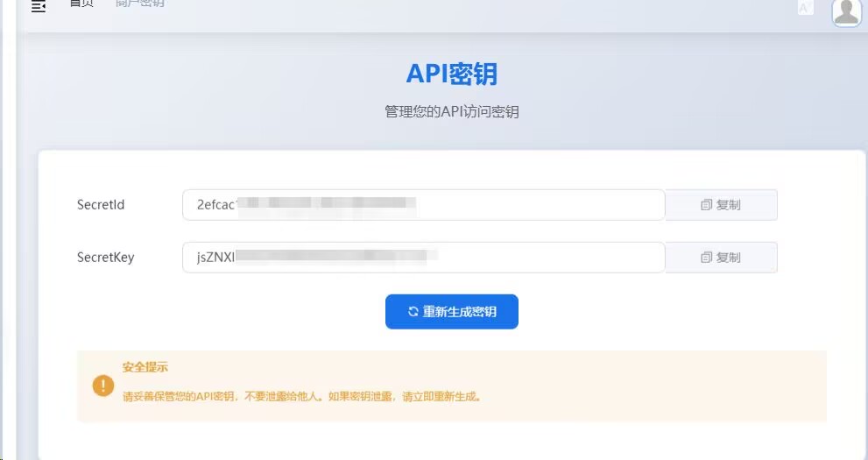Click the SecretId field label
Viewport: 868px width, 460px height.
point(101,205)
